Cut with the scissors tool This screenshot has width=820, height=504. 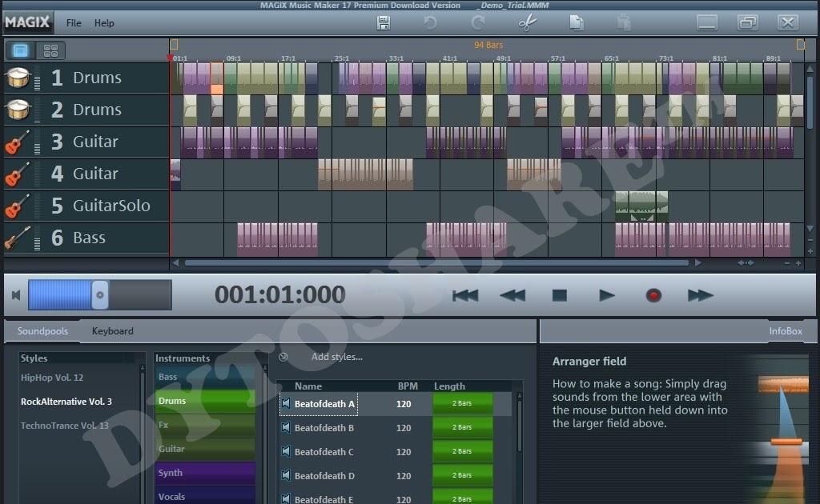tap(527, 22)
